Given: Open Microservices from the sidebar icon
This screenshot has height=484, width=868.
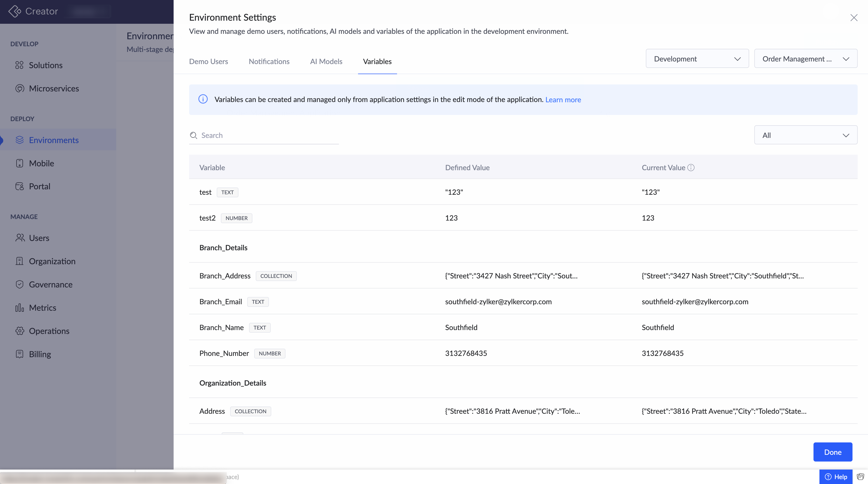Looking at the screenshot, I should (20, 88).
